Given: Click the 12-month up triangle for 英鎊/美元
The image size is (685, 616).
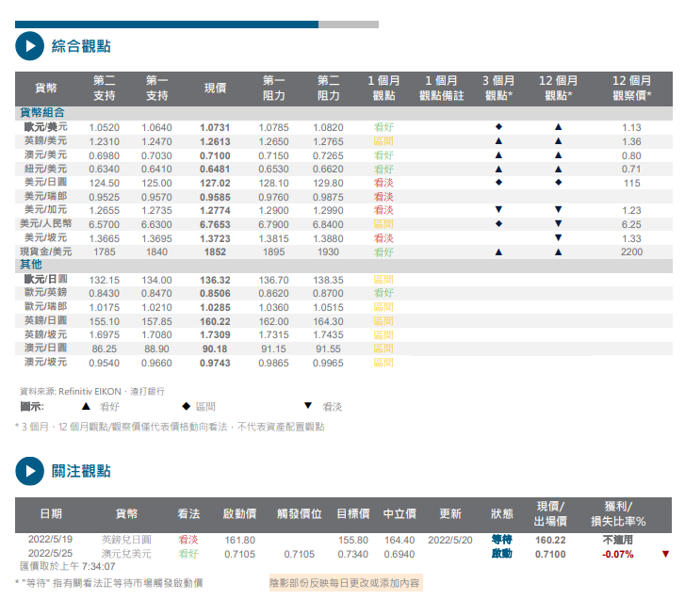Looking at the screenshot, I should pyautogui.click(x=558, y=141).
